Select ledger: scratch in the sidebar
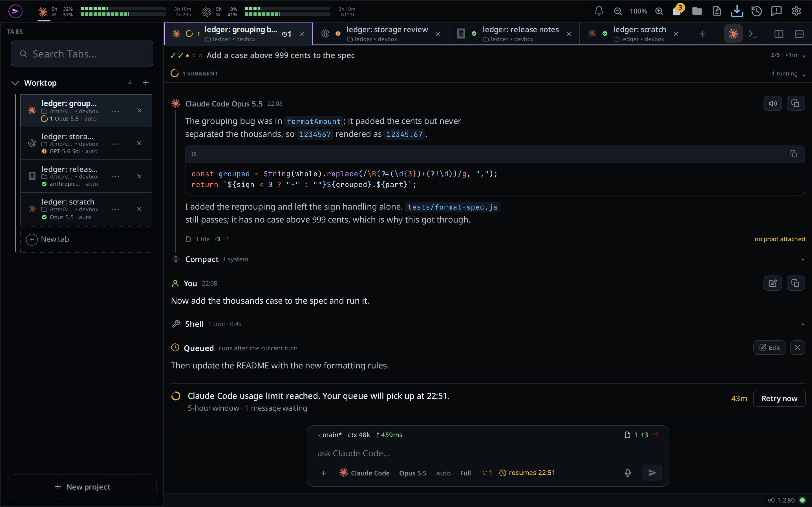The width and height of the screenshot is (812, 507). [x=86, y=209]
